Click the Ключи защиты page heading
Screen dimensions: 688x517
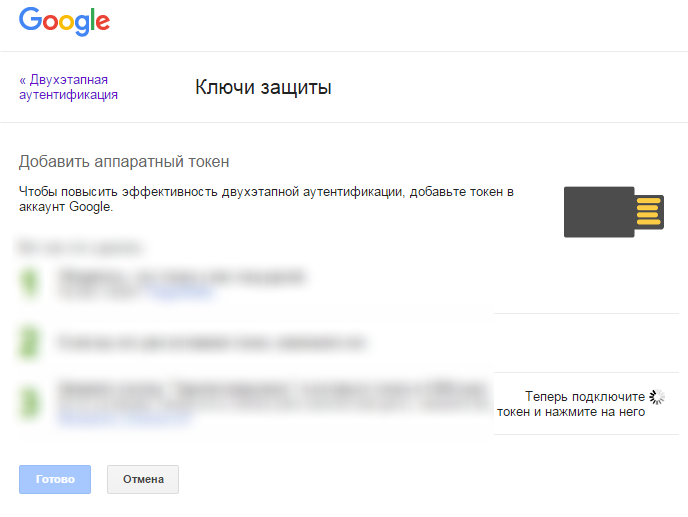pos(263,88)
